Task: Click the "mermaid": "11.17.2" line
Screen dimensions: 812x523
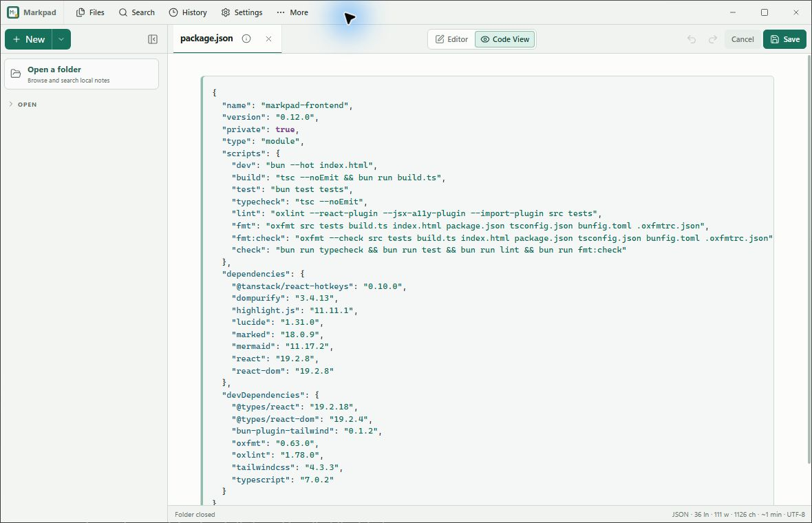Action: pos(282,346)
